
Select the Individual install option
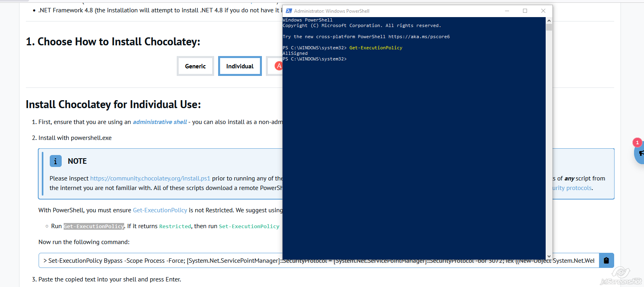tap(240, 66)
